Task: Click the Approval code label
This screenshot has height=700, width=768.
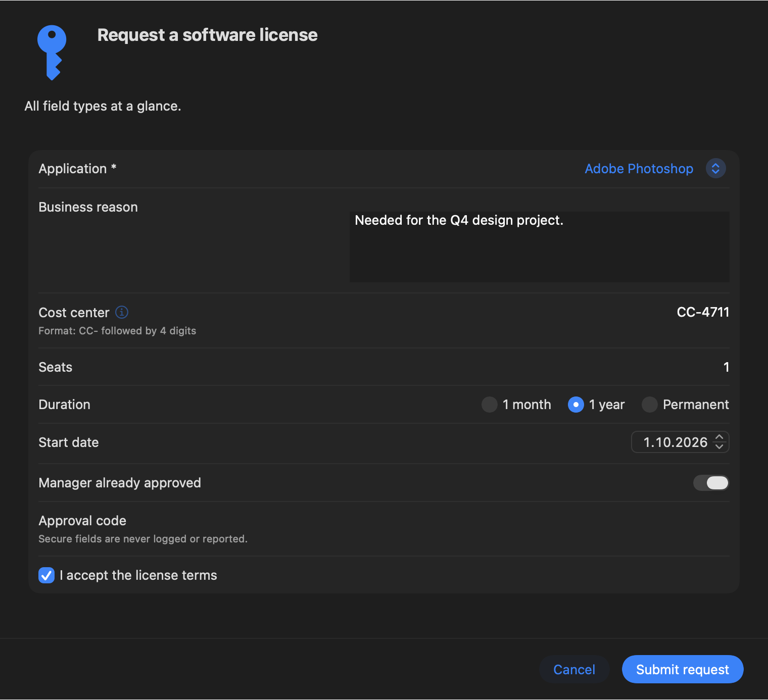Action: point(82,521)
